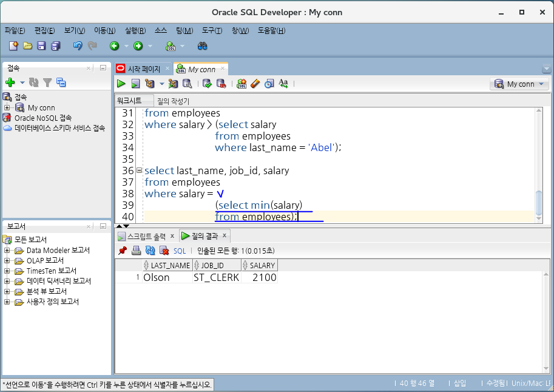Select the Oracle NoSQL 접속 tree item
The width and height of the screenshot is (554, 392).
(42, 118)
